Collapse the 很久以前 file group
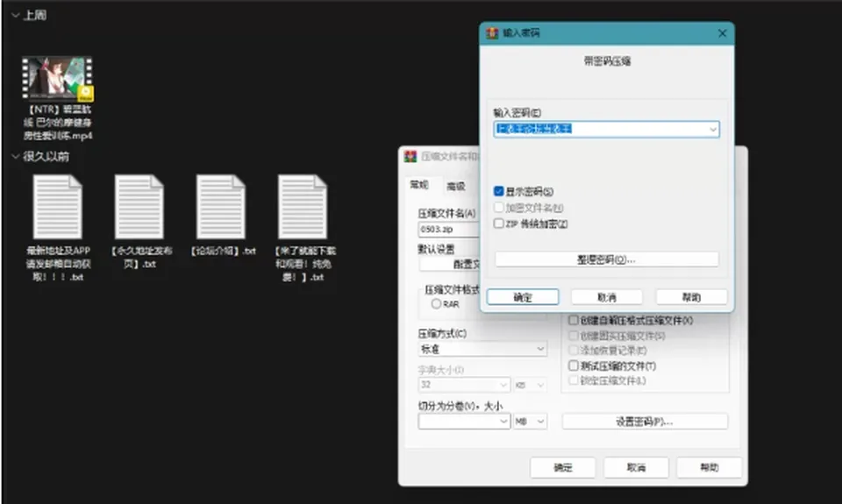The image size is (842, 504). 15,156
